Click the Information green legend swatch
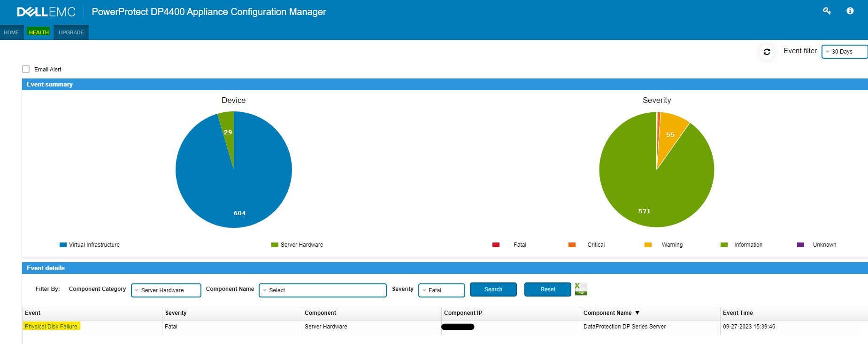Viewport: 868px width, 344px height. pyautogui.click(x=724, y=245)
